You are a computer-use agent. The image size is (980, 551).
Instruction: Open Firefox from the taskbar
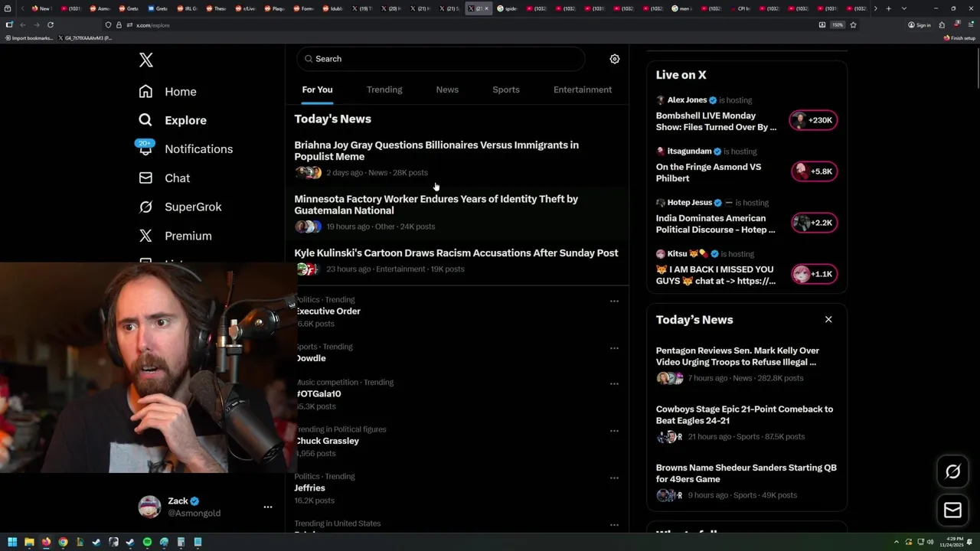46,543
